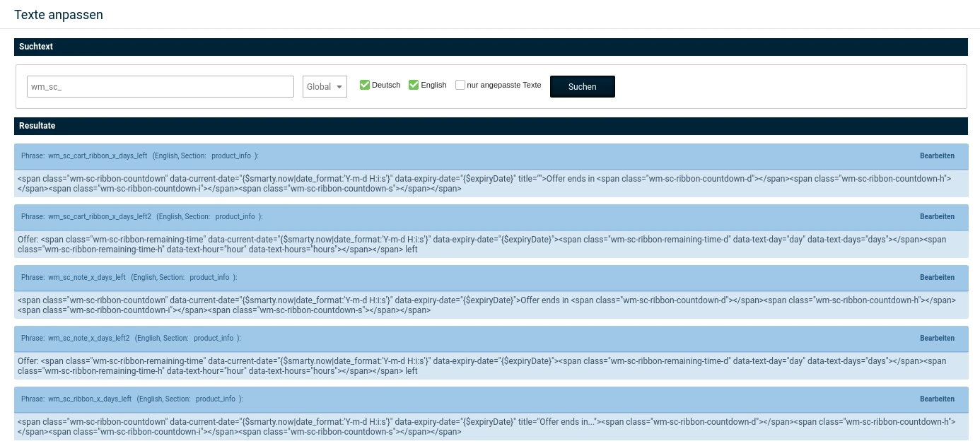This screenshot has height=446, width=980.
Task: Click the text body of wm_sc_ribbon_x_days_left
Action: click(491, 427)
